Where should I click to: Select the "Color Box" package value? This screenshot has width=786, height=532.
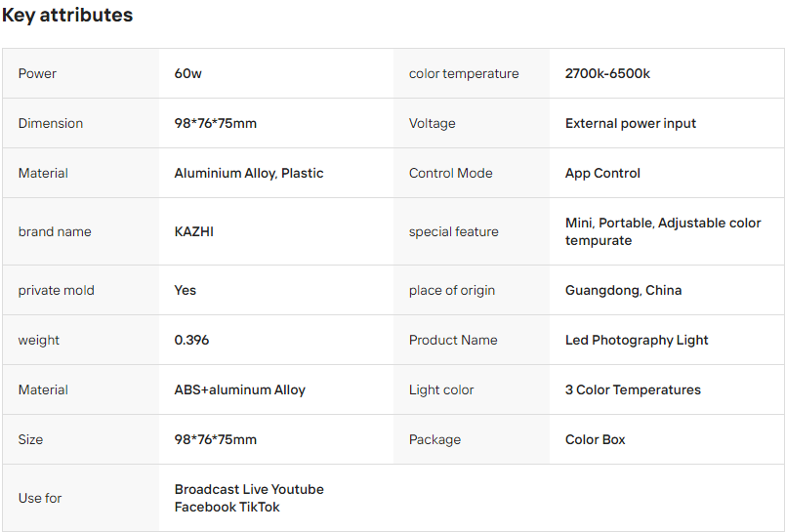tap(596, 439)
